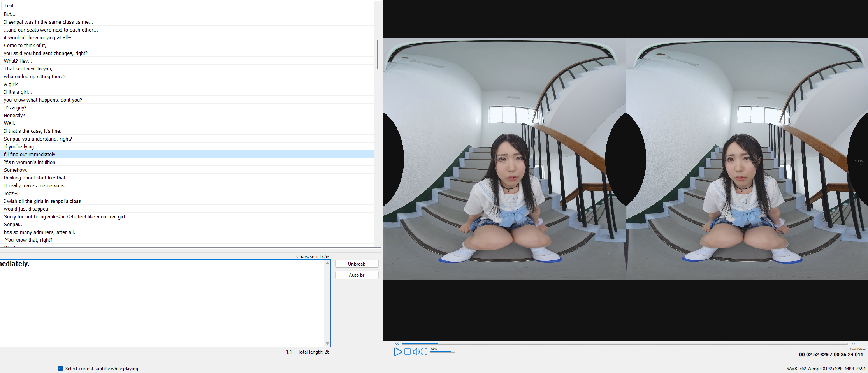Image resolution: width=868 pixels, height=373 pixels.
Task: Select line "Senpai, you understand, right?"
Action: 188,139
